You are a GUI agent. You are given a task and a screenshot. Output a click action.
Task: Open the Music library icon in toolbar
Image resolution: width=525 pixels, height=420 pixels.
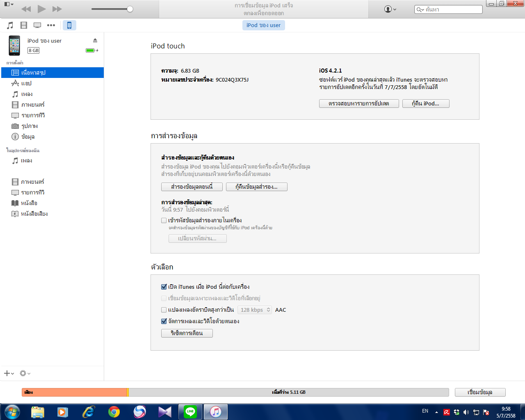(x=10, y=25)
